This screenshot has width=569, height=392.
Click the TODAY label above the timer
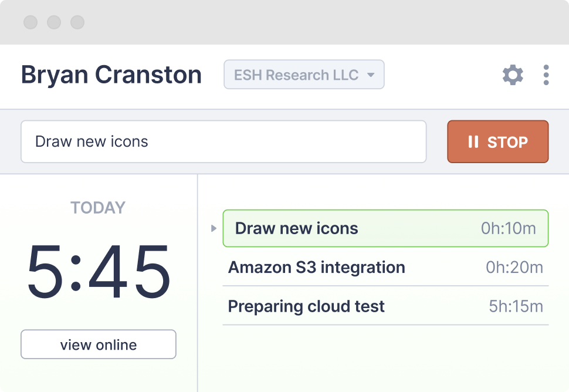click(98, 208)
